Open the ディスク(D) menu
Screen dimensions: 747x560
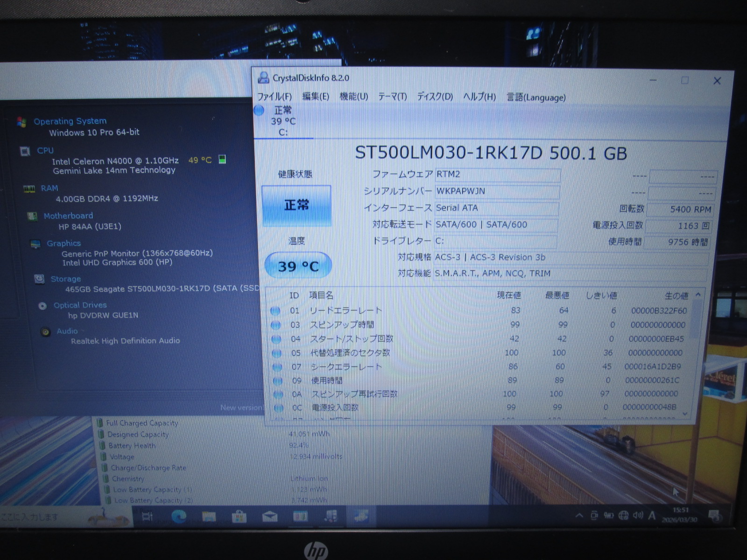point(435,97)
